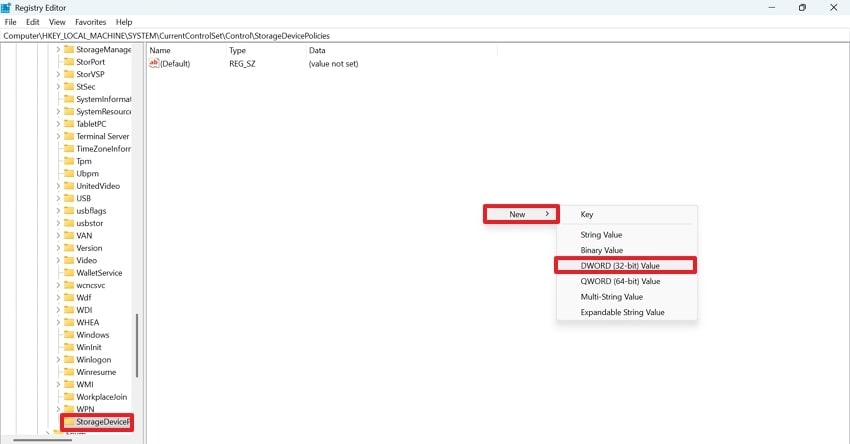Select the WDI folder icon
This screenshot has height=444, width=850.
pyautogui.click(x=69, y=310)
